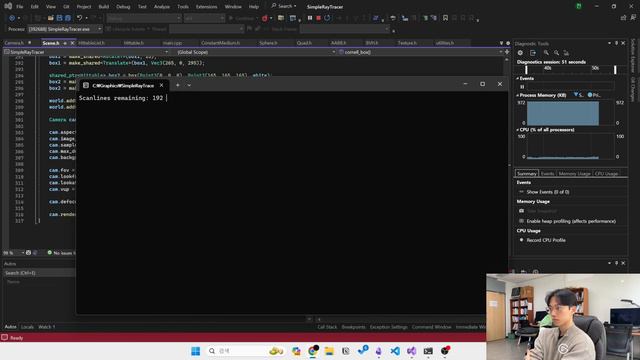Open File Explorer from the taskbar
640x360 pixels.
pyautogui.click(x=329, y=351)
